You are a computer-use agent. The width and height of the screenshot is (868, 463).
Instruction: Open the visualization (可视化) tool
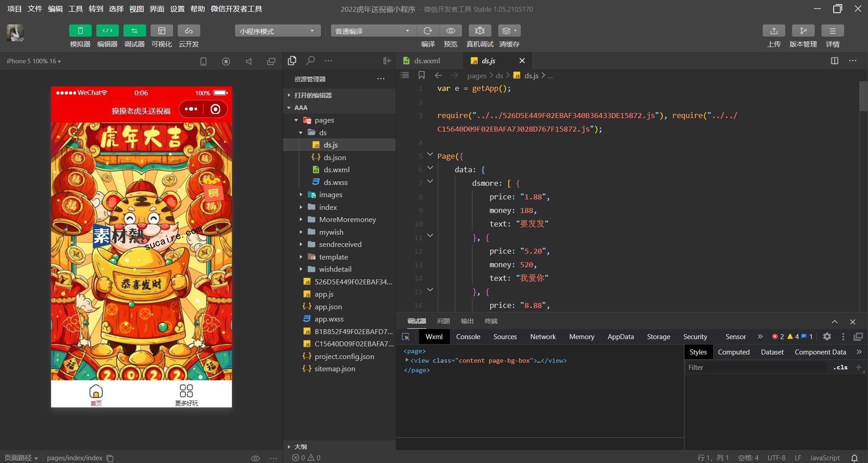pos(161,31)
